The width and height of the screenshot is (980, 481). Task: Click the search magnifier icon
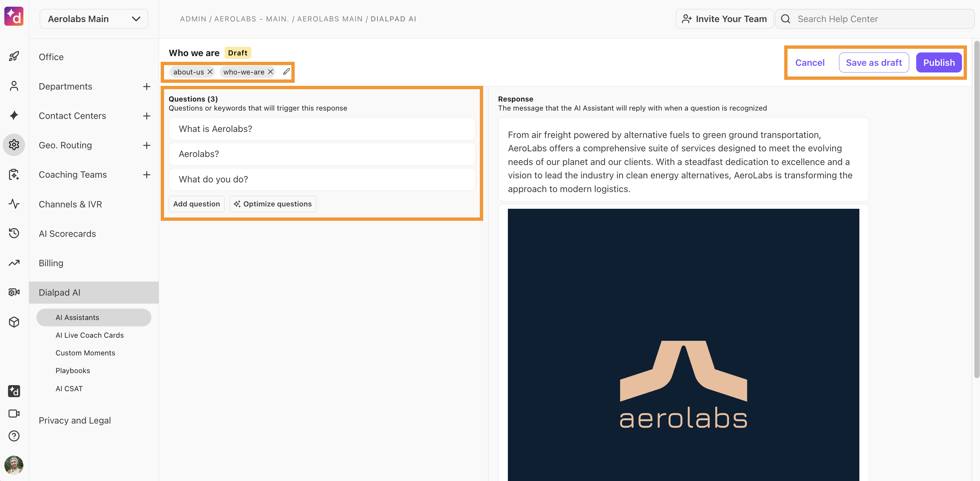[x=786, y=19]
